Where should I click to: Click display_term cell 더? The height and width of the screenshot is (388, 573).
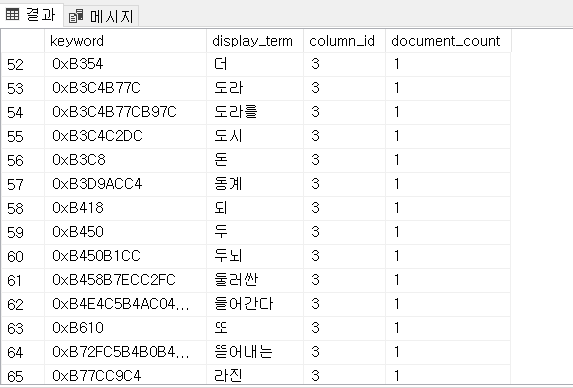255,64
